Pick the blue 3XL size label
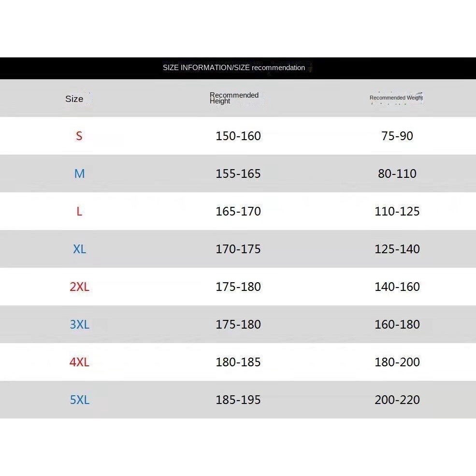The image size is (476, 476). (79, 324)
